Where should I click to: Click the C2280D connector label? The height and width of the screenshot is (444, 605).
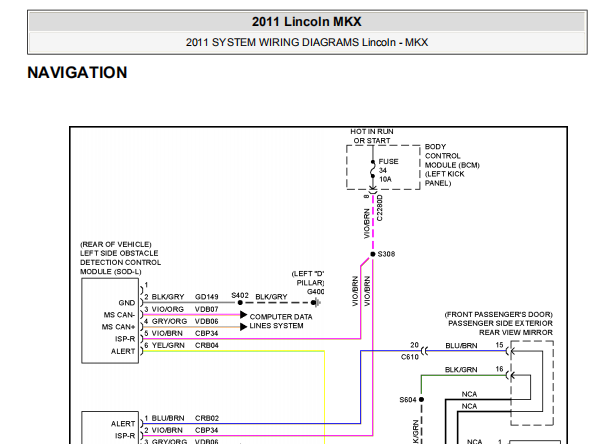380,208
